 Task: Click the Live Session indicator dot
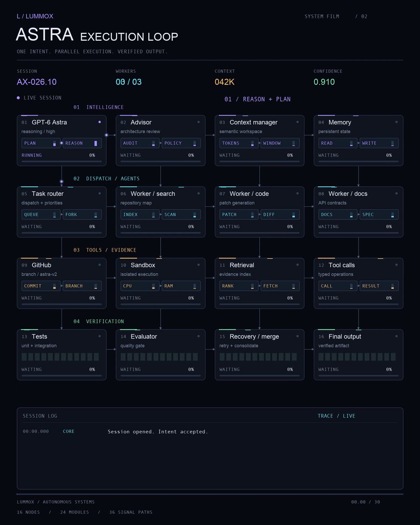18,98
